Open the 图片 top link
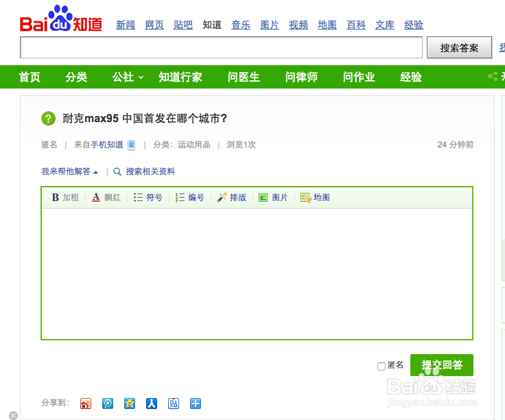This screenshot has width=505, height=420. tap(270, 25)
